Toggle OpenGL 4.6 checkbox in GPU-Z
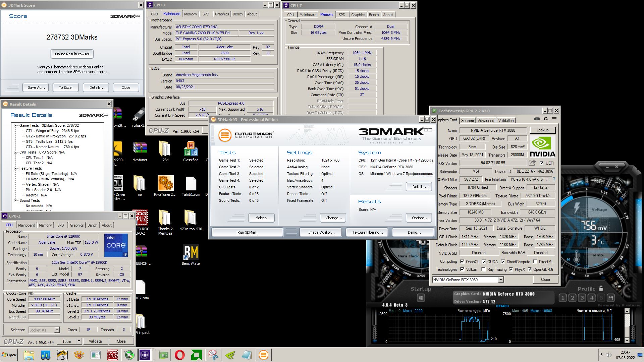Image resolution: width=644 pixels, height=362 pixels. pyautogui.click(x=530, y=269)
